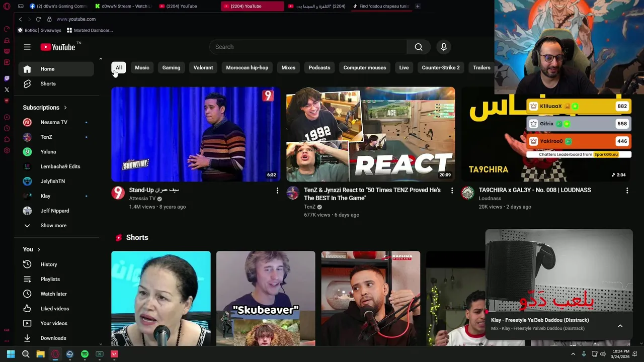Open Watch later list
Screen dimensions: 644x362
56,294
